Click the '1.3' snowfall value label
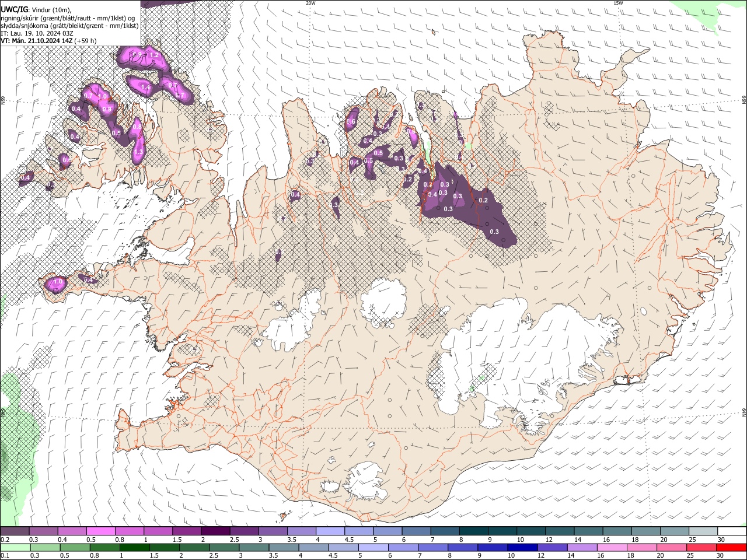The width and height of the screenshot is (747, 560). click(x=138, y=152)
